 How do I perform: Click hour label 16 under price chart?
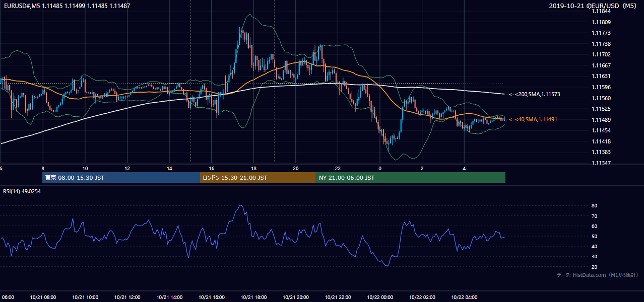coord(212,169)
